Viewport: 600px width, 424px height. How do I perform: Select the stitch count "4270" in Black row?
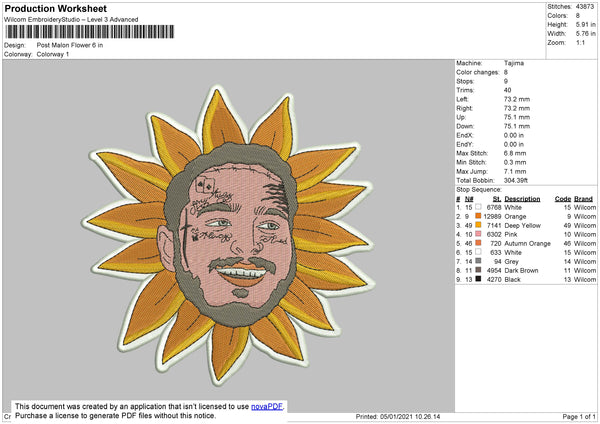(494, 279)
